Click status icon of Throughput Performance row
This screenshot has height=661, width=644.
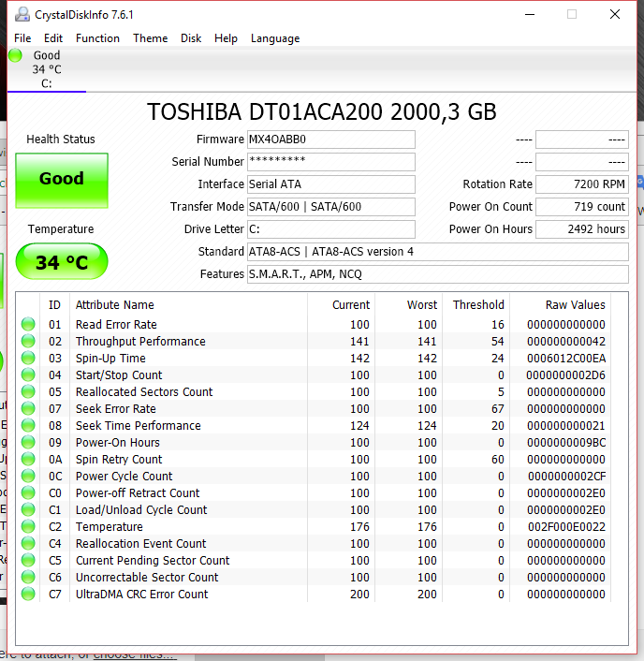point(28,341)
